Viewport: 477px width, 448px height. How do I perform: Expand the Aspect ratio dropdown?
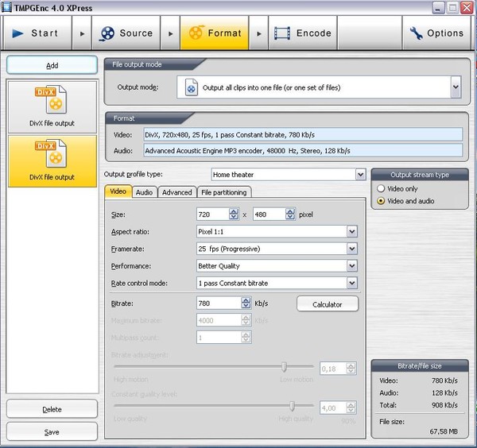pyautogui.click(x=352, y=232)
